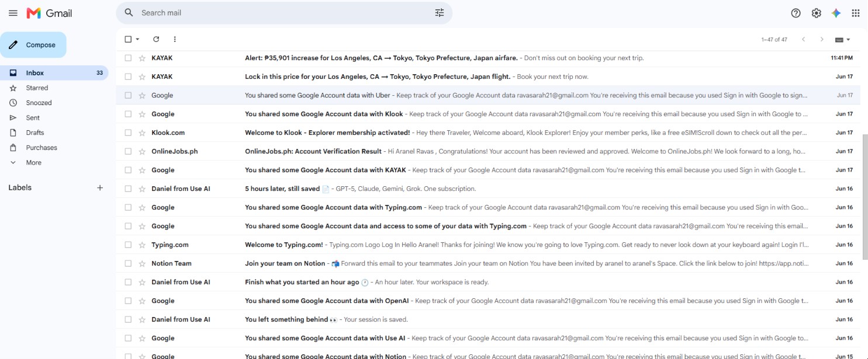
Task: Click the Gmail logo
Action: click(x=50, y=13)
